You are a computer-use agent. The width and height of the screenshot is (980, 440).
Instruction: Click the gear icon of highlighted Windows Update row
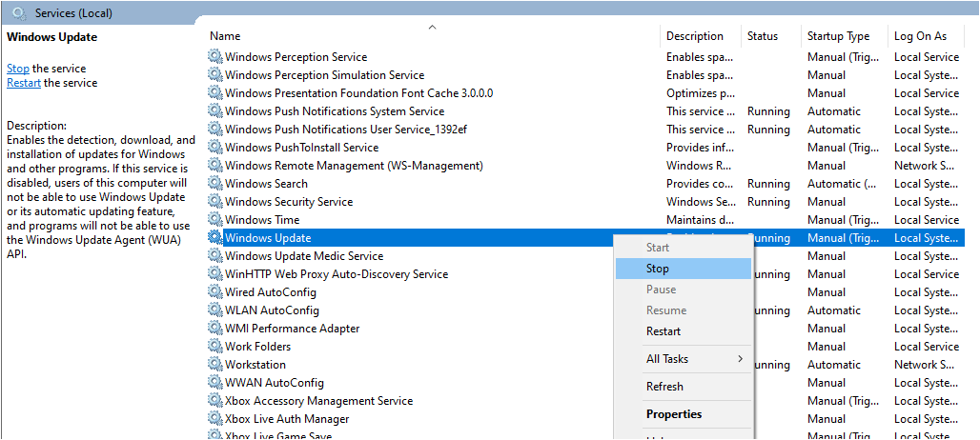click(215, 238)
